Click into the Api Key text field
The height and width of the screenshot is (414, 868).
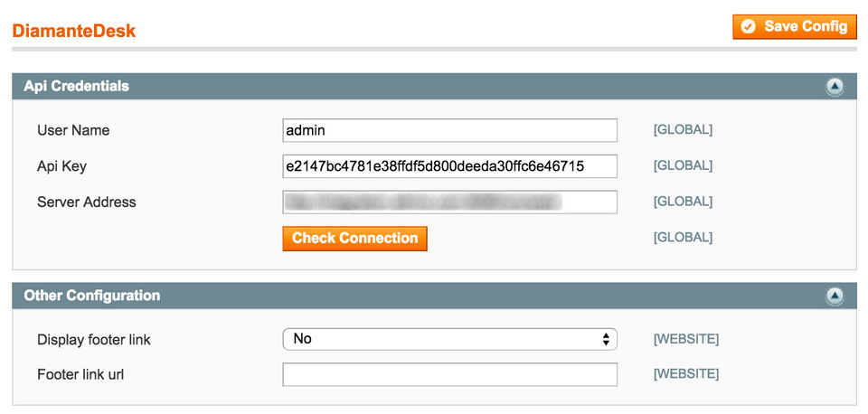(x=449, y=166)
